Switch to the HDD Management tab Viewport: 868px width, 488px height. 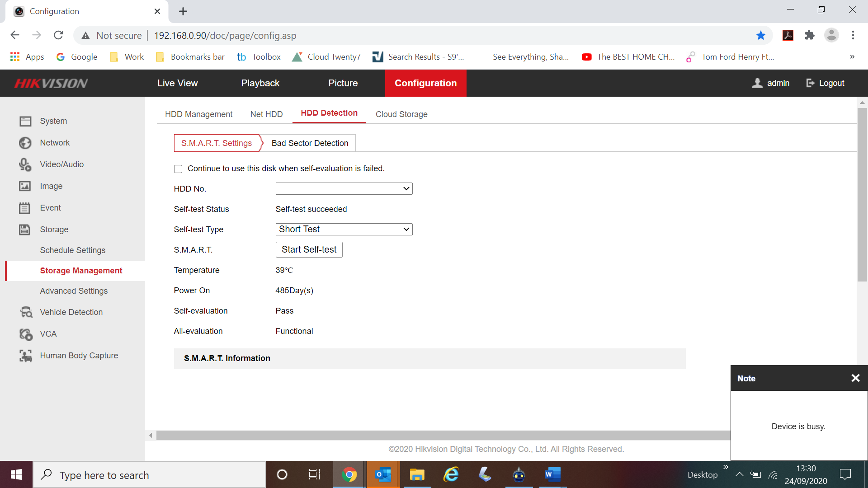[198, 114]
